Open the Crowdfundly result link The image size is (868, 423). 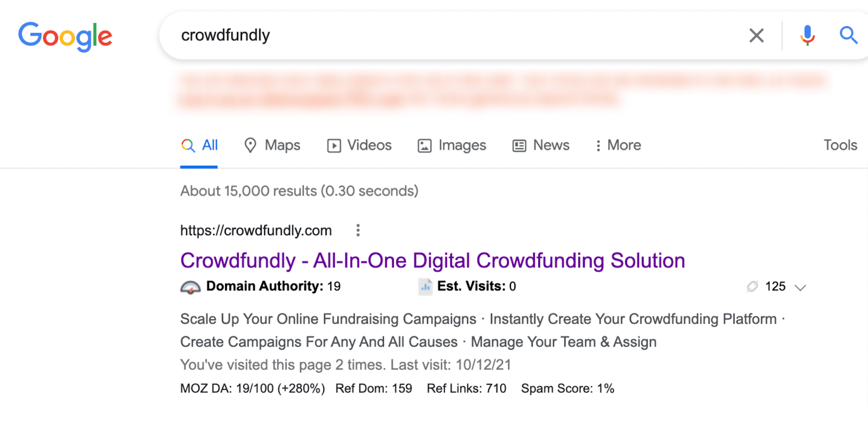tap(432, 260)
